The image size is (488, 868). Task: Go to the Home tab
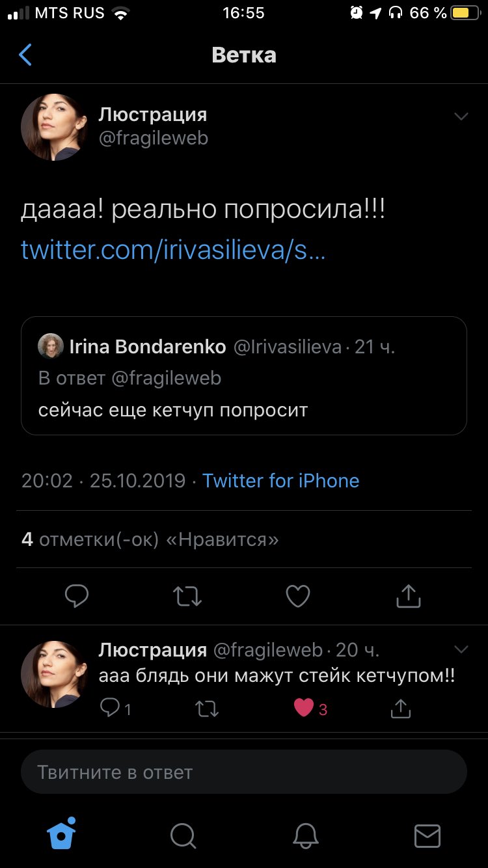pyautogui.click(x=62, y=835)
